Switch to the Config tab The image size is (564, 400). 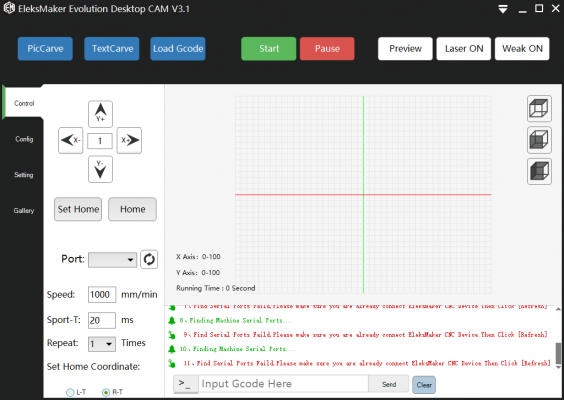[24, 139]
